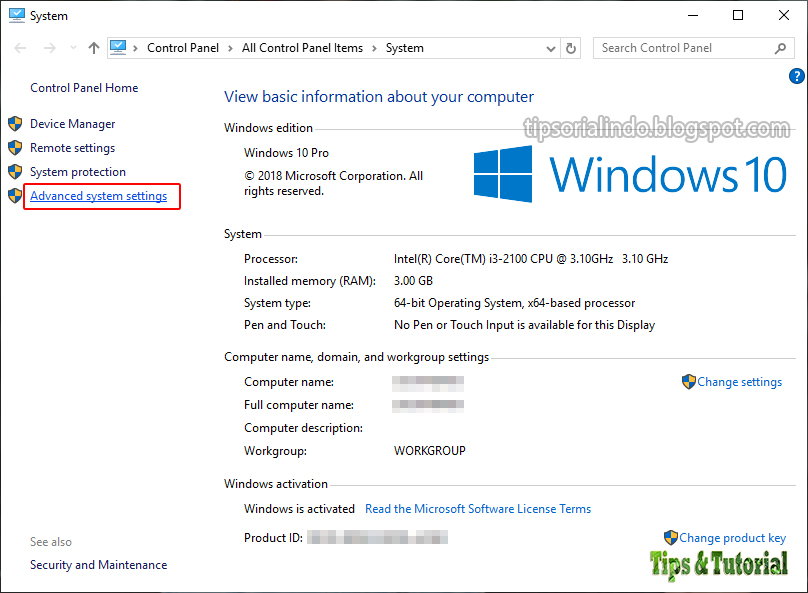Open the recent locations dropdown arrow

pyautogui.click(x=73, y=48)
